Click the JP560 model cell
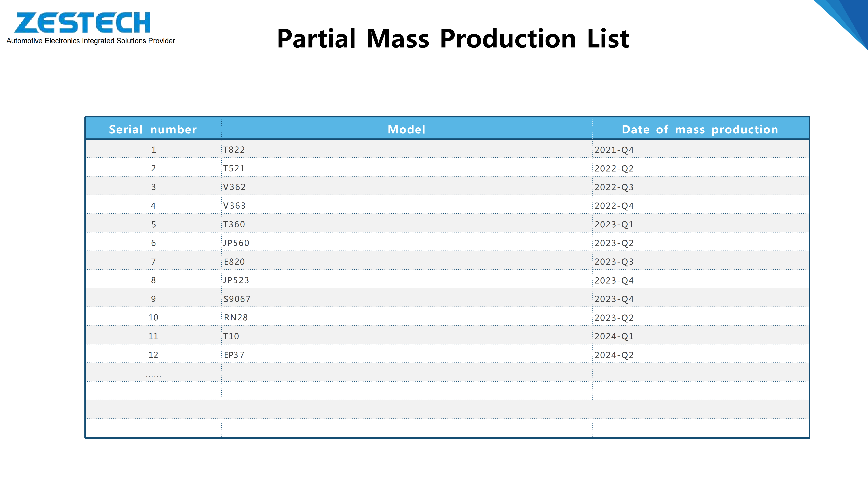This screenshot has width=868, height=488. pyautogui.click(x=236, y=243)
